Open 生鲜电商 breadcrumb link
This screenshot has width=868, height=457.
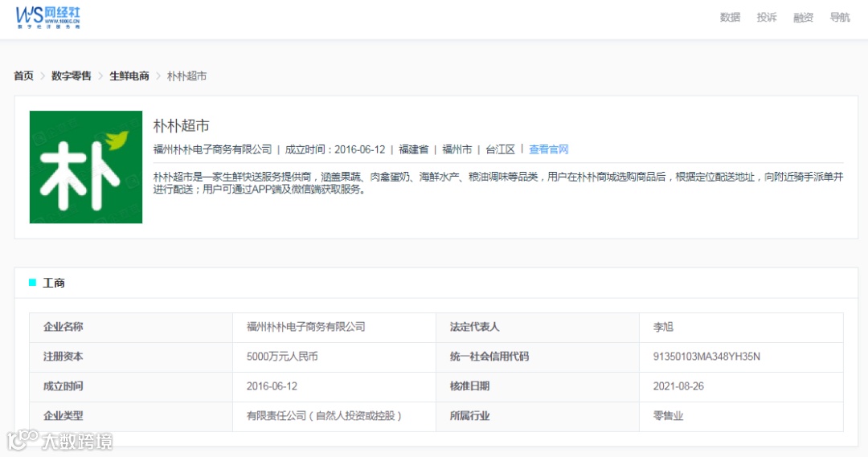[129, 75]
